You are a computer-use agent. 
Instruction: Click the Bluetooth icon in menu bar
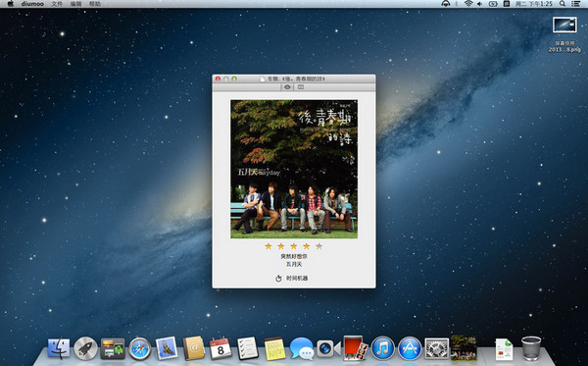click(x=457, y=4)
